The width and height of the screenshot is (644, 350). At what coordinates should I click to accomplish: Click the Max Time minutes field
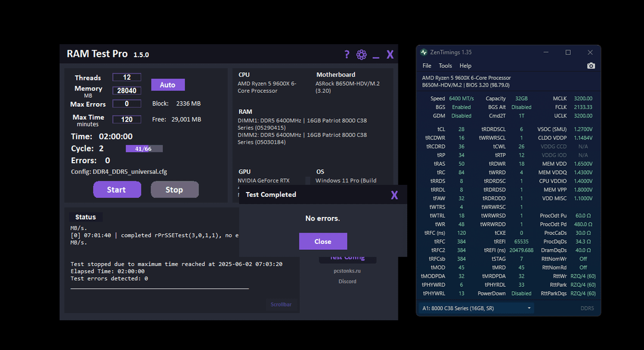click(127, 119)
